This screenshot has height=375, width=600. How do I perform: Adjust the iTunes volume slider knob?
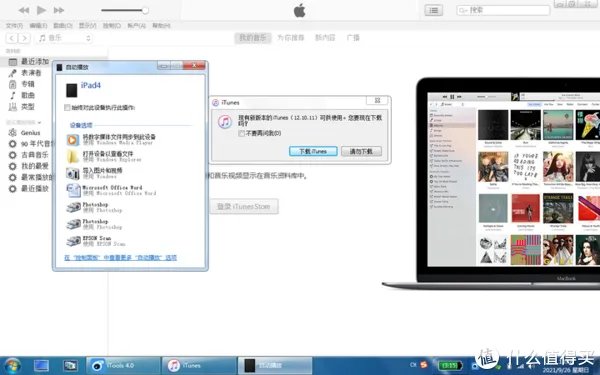point(145,10)
